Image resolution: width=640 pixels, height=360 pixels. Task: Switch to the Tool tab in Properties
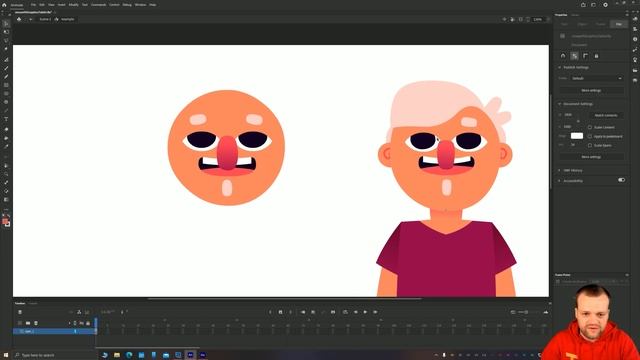pyautogui.click(x=564, y=24)
